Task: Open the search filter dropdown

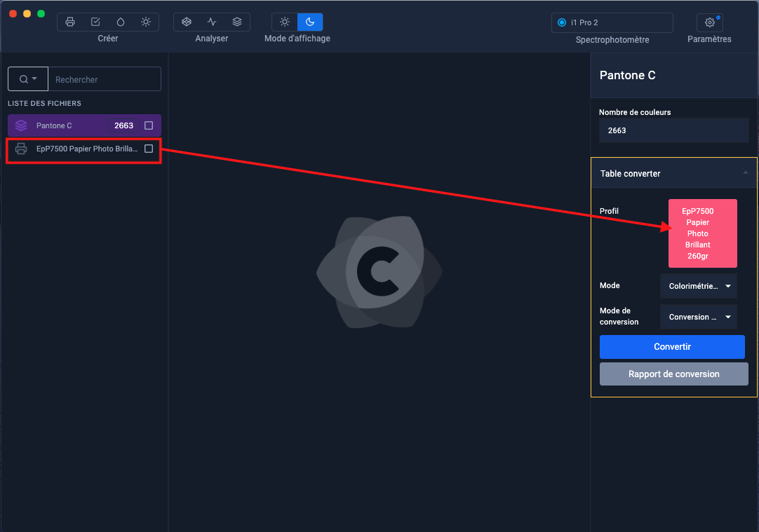Action: [28, 79]
